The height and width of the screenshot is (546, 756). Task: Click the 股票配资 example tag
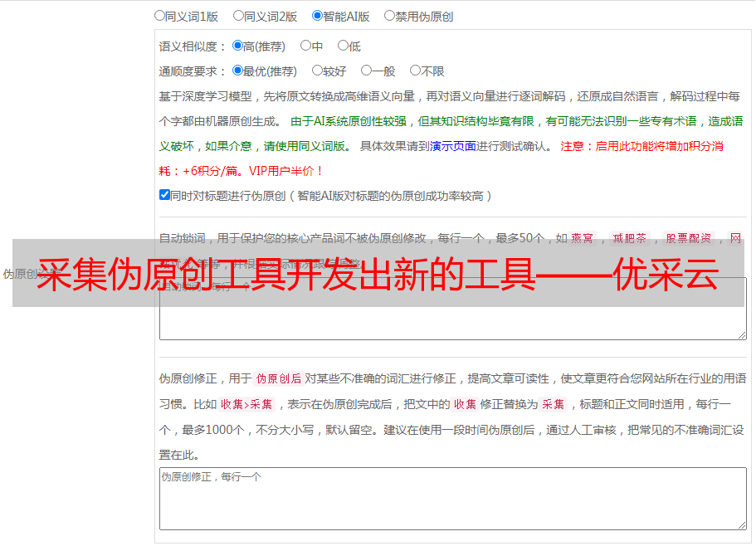689,238
